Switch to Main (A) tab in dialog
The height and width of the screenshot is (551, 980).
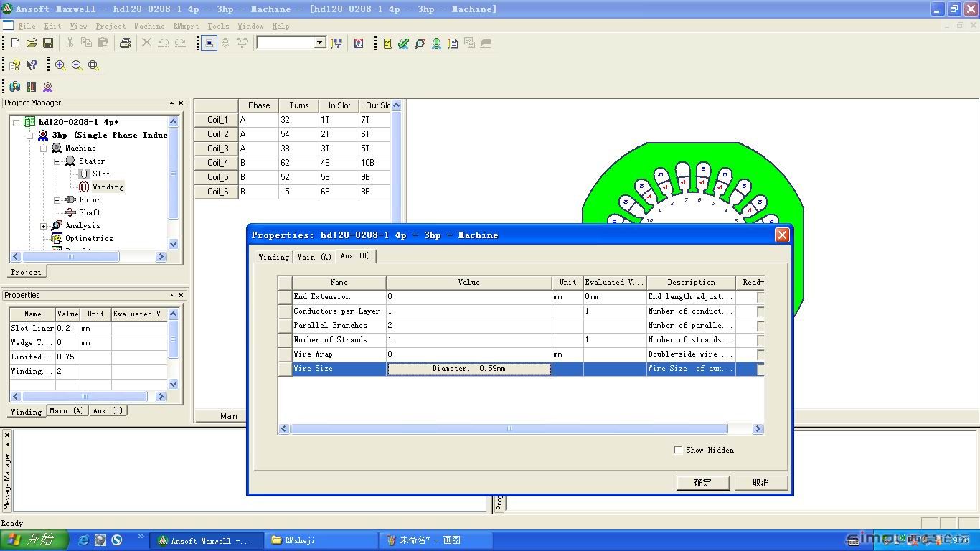click(314, 257)
